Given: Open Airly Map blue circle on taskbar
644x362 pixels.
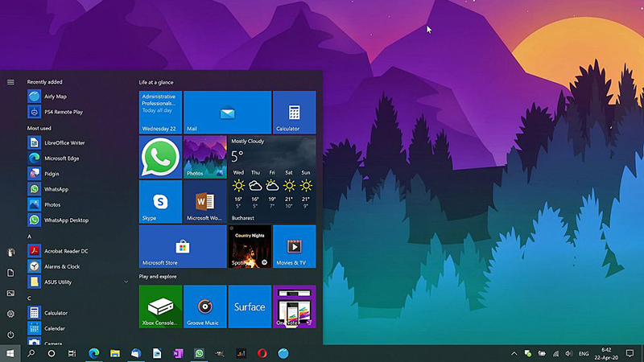Looking at the screenshot, I should click(283, 353).
